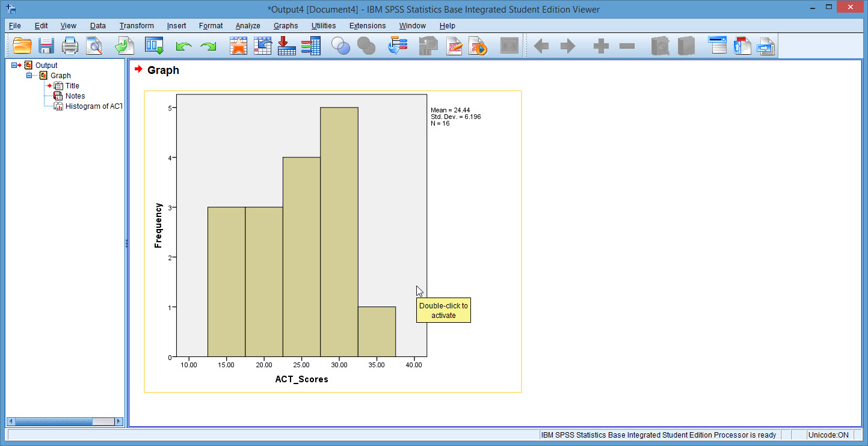Click the run script play icon
The height and width of the screenshot is (446, 868).
[478, 46]
